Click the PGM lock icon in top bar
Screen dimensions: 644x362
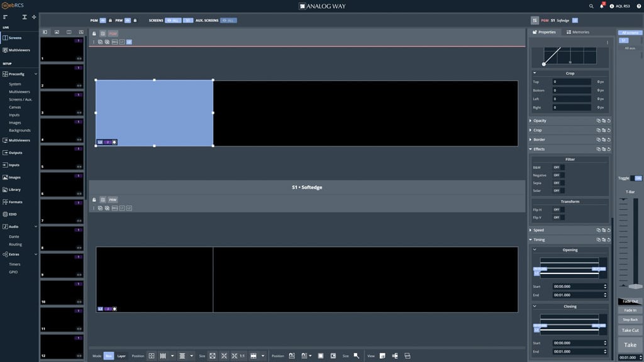coord(111,20)
